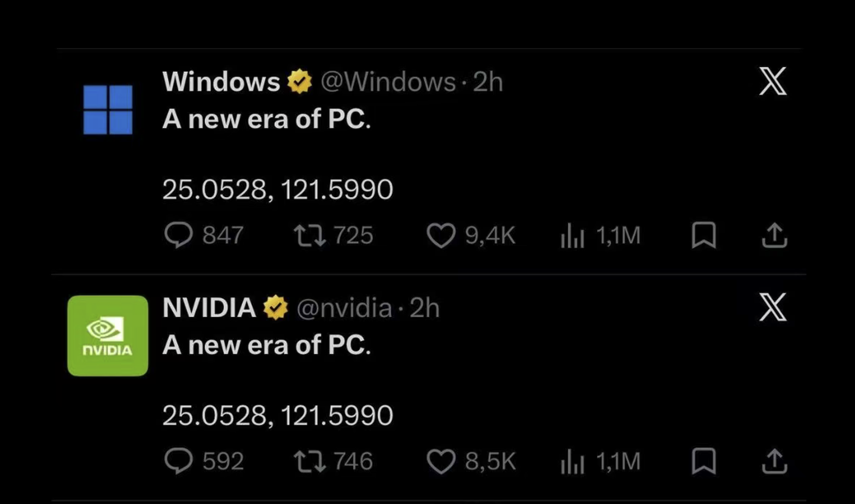Screen dimensions: 855x504
Task: Bookmark the Windows post
Action: (x=704, y=235)
